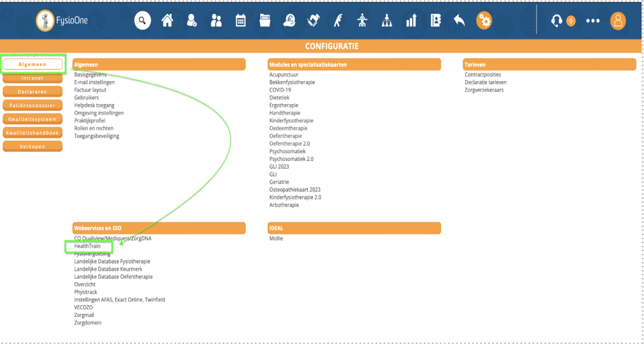The height and width of the screenshot is (344, 644).
Task: Open the calendar icon in toolbar
Action: click(240, 21)
